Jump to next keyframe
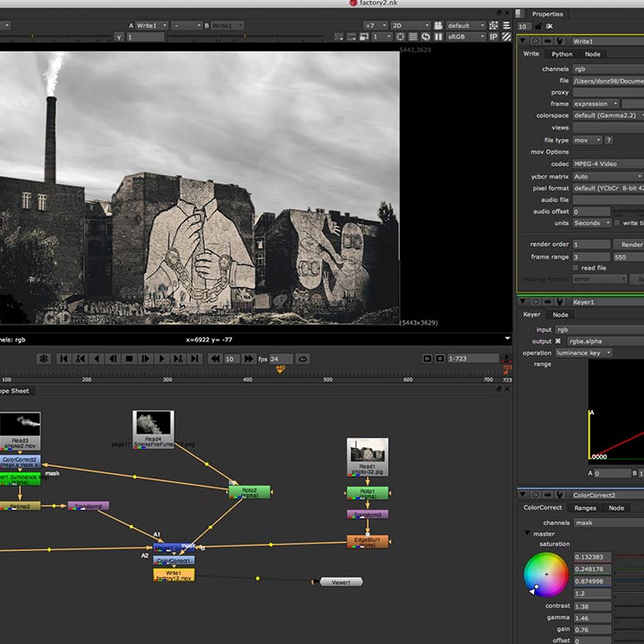The width and height of the screenshot is (644, 644). [x=178, y=359]
